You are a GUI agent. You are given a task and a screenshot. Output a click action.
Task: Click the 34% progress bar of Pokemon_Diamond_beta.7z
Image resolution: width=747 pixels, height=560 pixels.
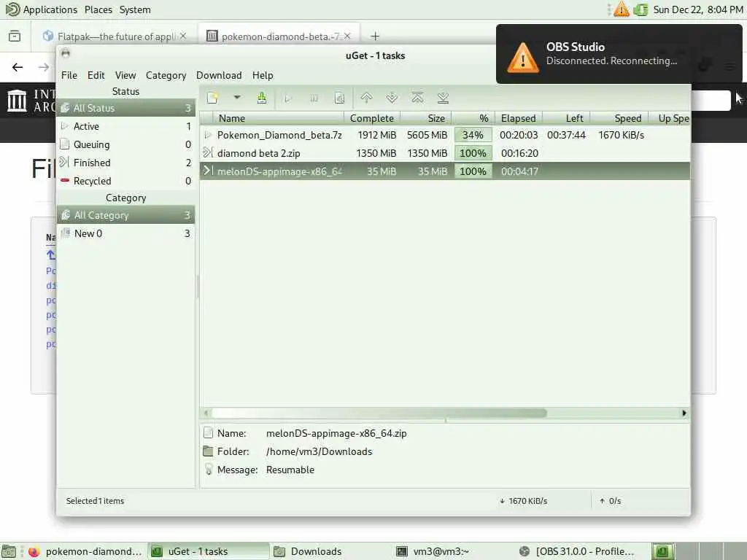tap(473, 135)
